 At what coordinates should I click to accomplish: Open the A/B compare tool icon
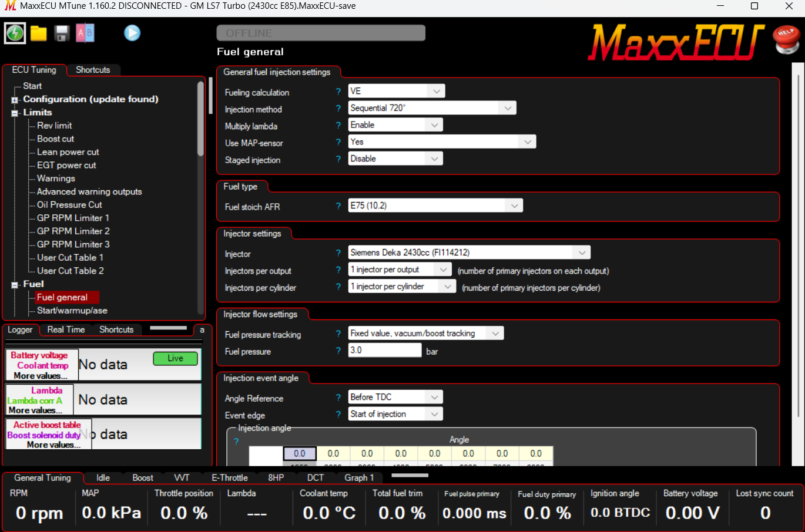[x=85, y=33]
